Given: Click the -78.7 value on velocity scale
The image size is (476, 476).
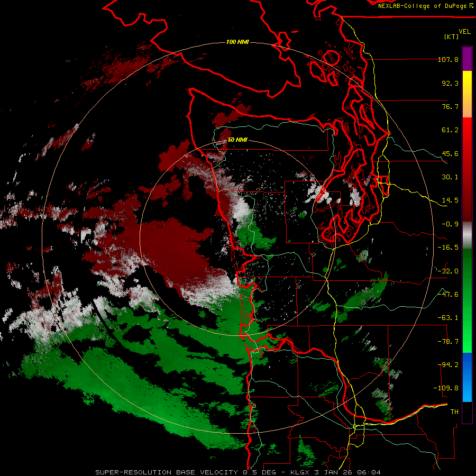Looking at the screenshot, I should (x=448, y=342).
